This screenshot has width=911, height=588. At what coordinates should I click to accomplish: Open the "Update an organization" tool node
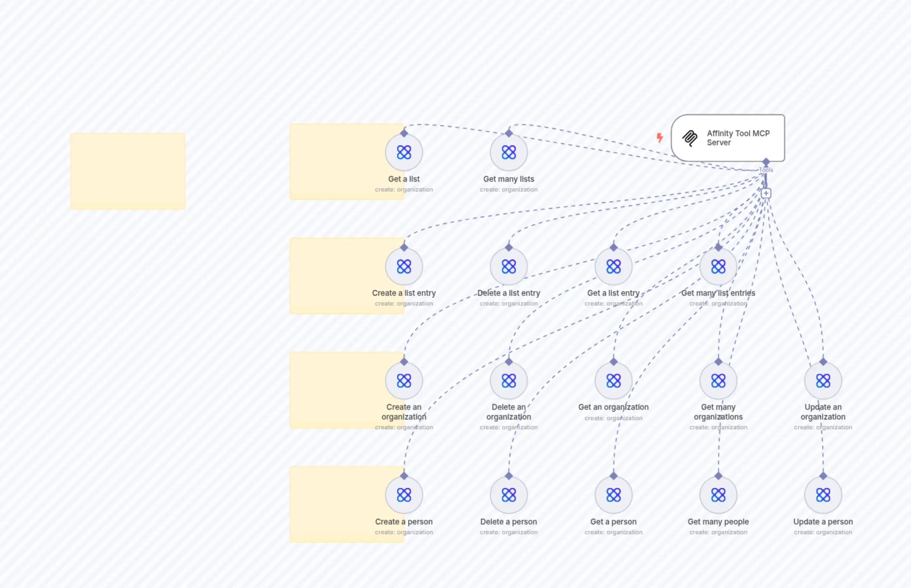click(823, 381)
